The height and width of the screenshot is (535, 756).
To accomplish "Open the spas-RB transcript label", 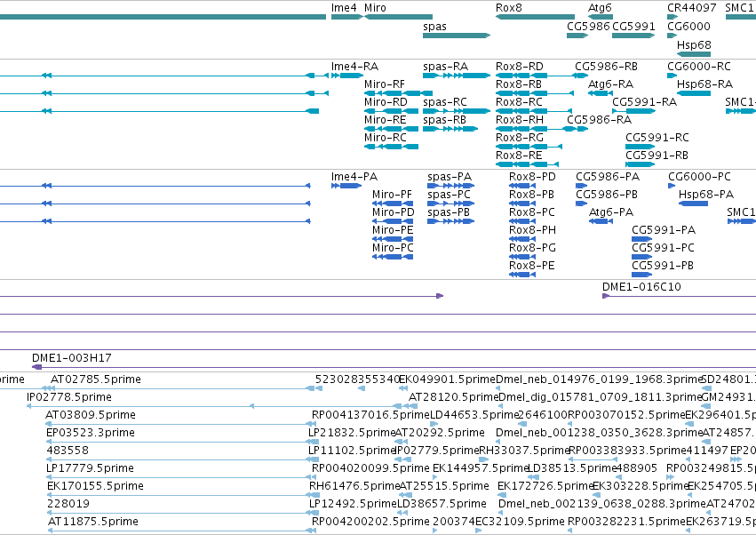I will click(x=444, y=121).
